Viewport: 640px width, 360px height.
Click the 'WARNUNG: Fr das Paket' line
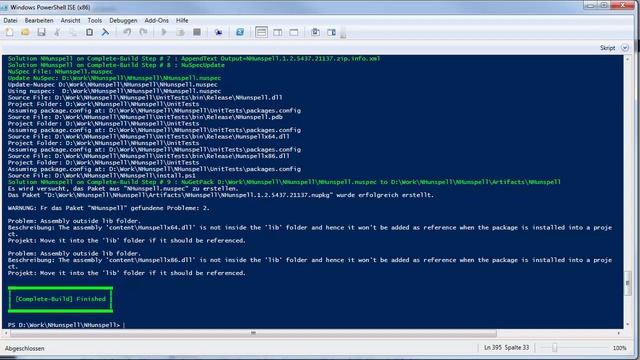(x=108, y=208)
